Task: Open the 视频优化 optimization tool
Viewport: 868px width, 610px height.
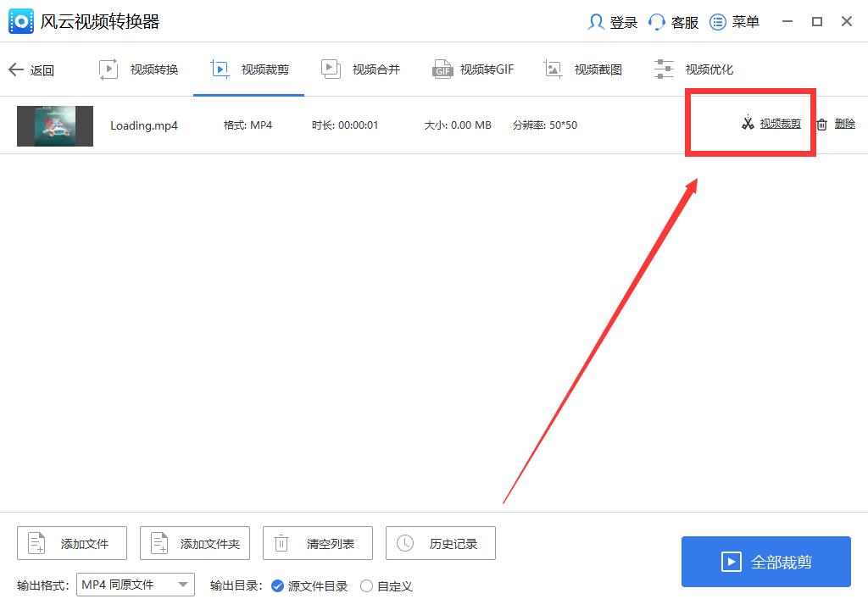Action: point(693,69)
